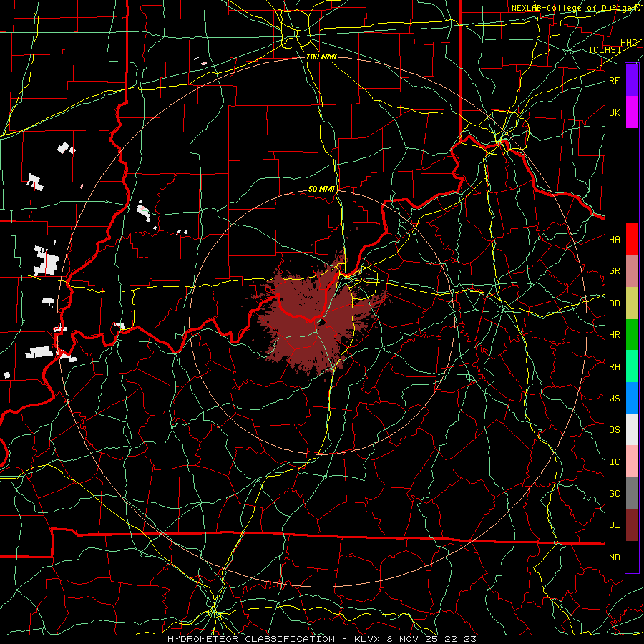Click the RF legend label

pos(614,80)
